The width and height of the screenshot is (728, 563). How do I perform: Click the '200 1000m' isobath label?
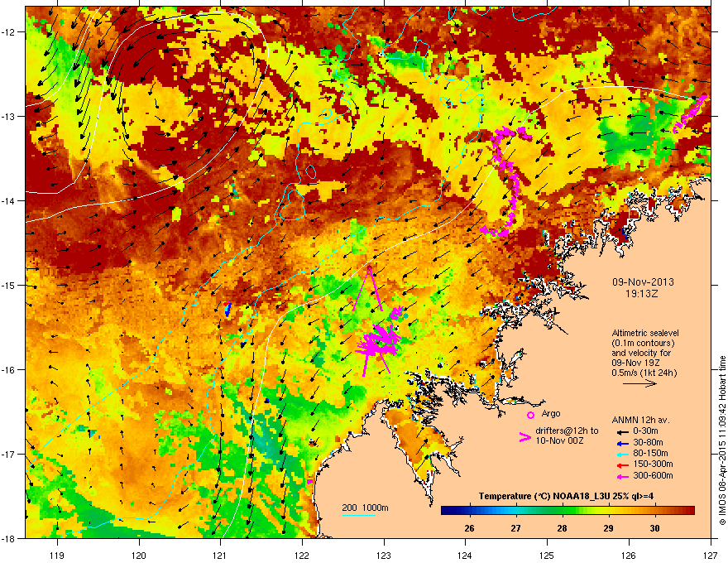[x=365, y=508]
